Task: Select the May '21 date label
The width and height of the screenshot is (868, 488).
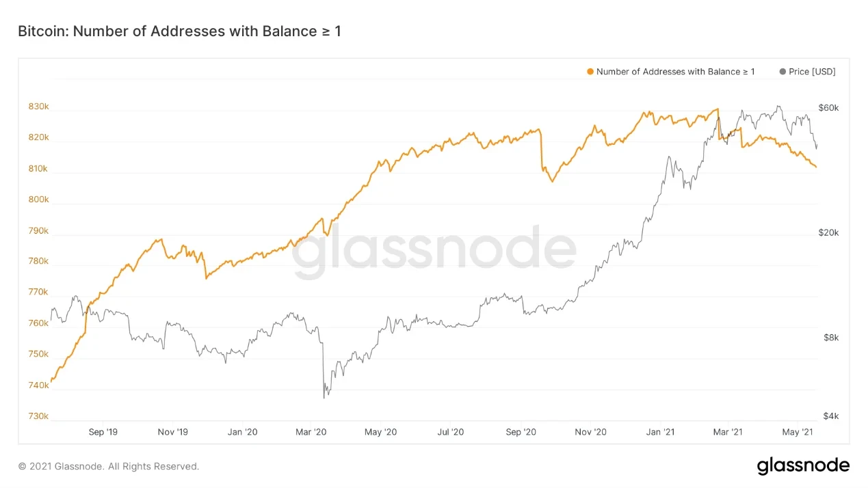Action: (798, 432)
